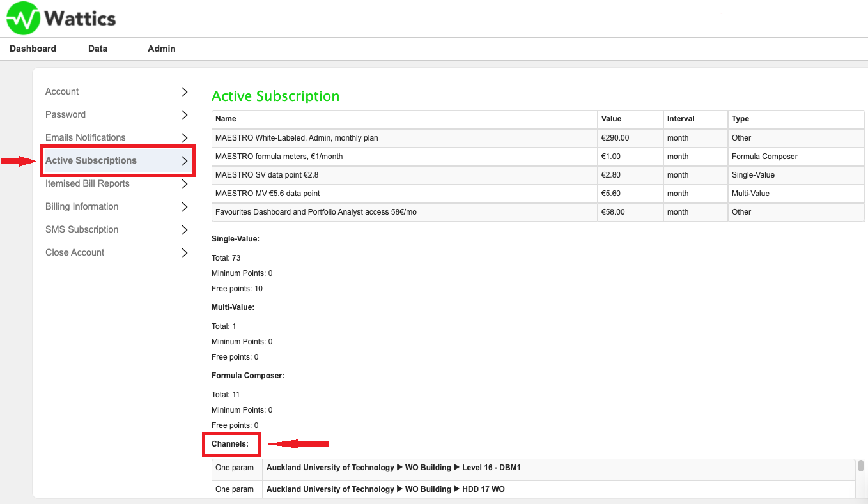
Task: Click the Formula Composer type cell
Action: coord(796,157)
